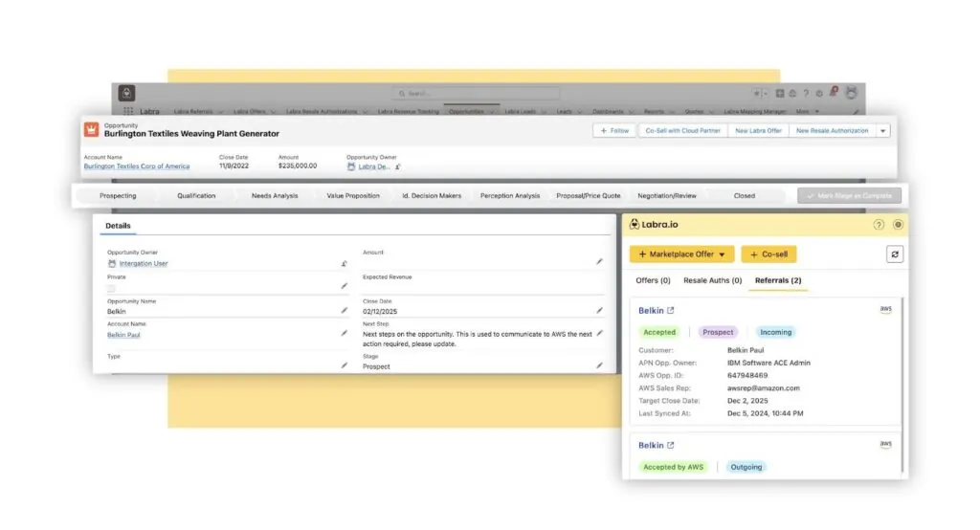Open the help question mark in the header
This screenshot has width=980, height=530.
pos(806,93)
